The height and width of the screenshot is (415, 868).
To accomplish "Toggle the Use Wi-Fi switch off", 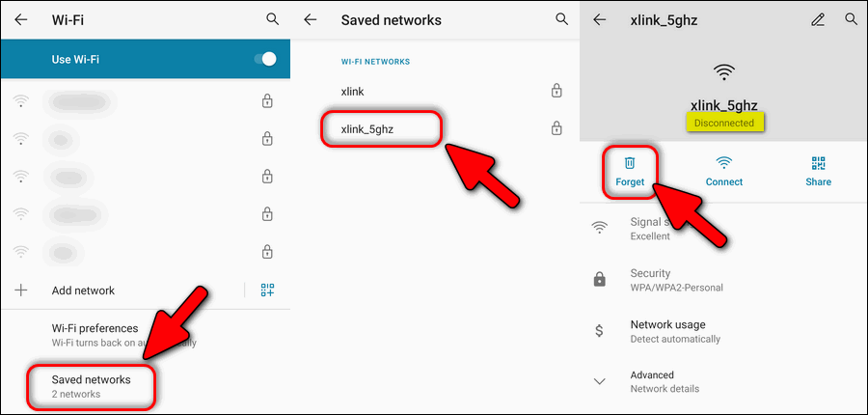I will click(x=265, y=59).
